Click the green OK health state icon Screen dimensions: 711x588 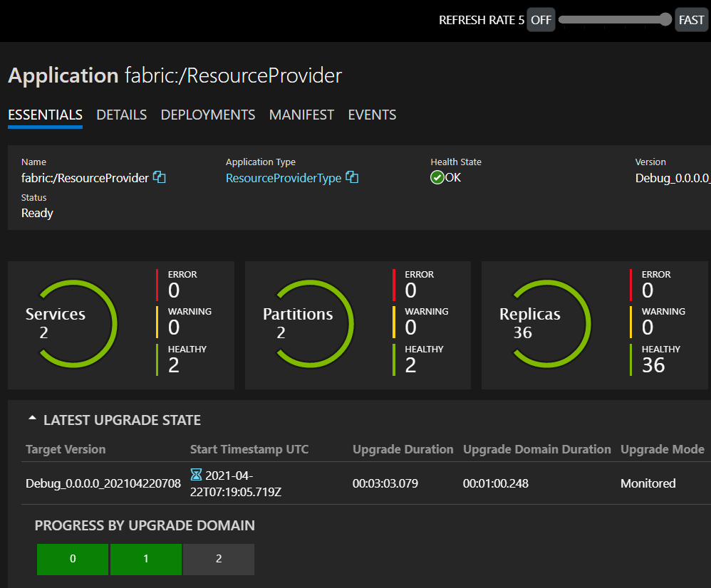click(437, 177)
